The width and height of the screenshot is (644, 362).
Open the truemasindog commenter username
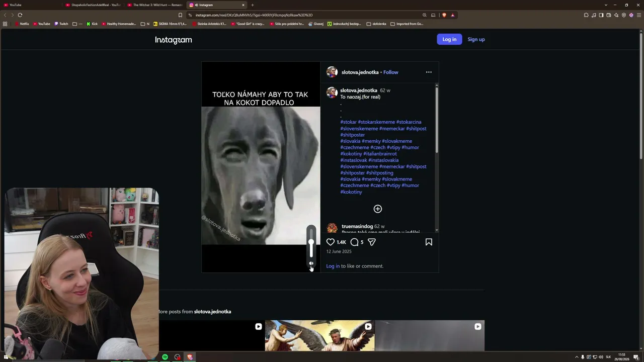357,227
